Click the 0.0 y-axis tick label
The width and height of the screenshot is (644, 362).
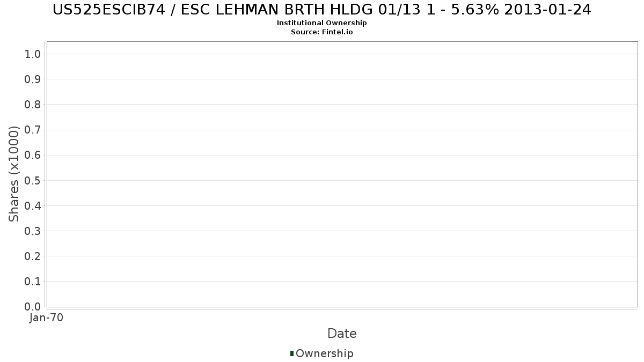[x=33, y=306]
